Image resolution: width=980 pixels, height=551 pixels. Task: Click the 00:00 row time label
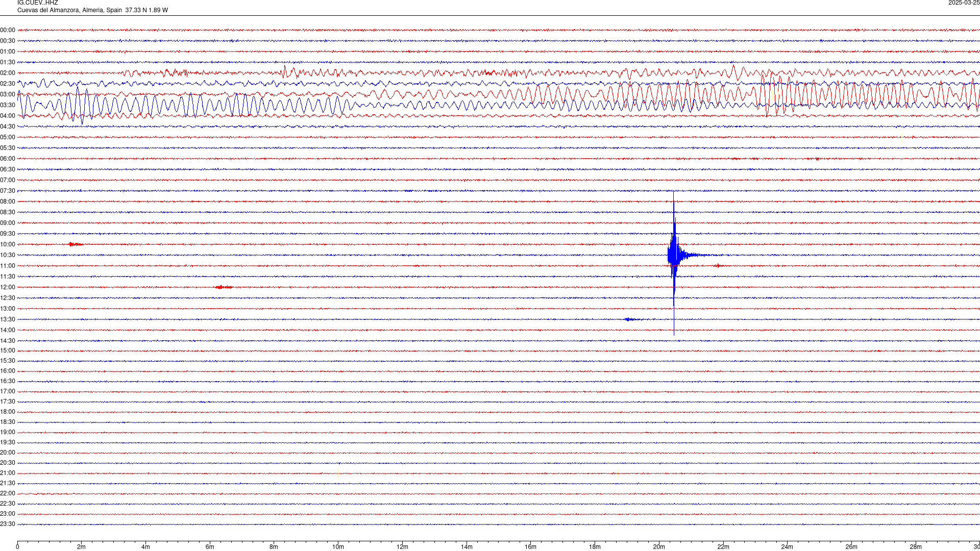tap(8, 30)
